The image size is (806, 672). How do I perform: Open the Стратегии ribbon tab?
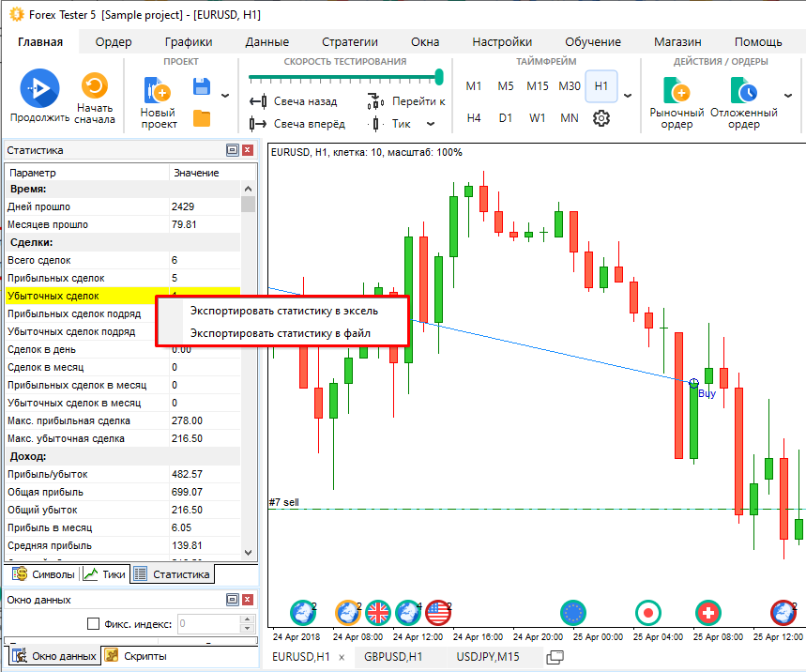(x=349, y=41)
